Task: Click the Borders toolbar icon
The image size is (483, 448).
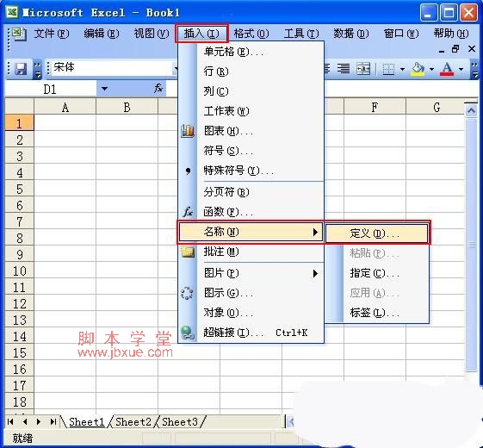Action: coord(388,69)
